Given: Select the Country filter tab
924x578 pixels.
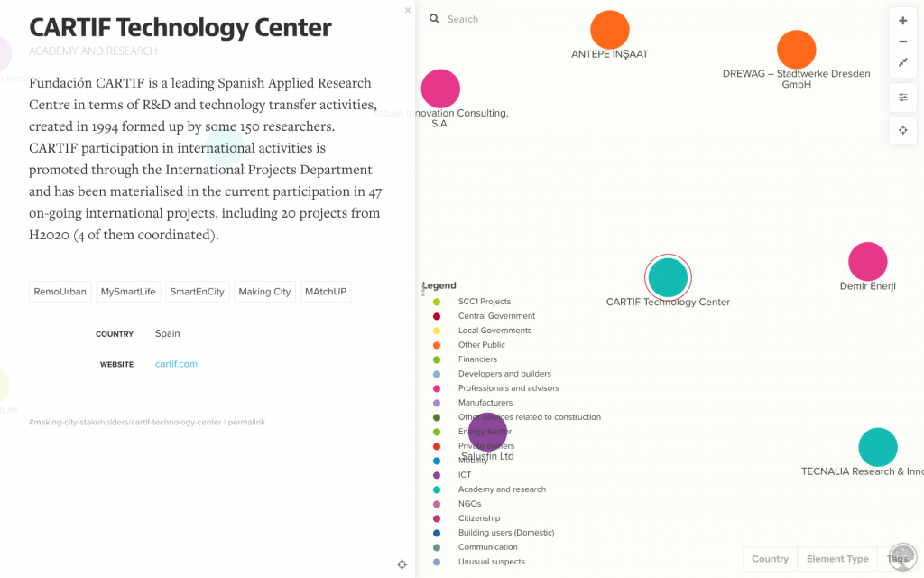Looking at the screenshot, I should tap(770, 559).
